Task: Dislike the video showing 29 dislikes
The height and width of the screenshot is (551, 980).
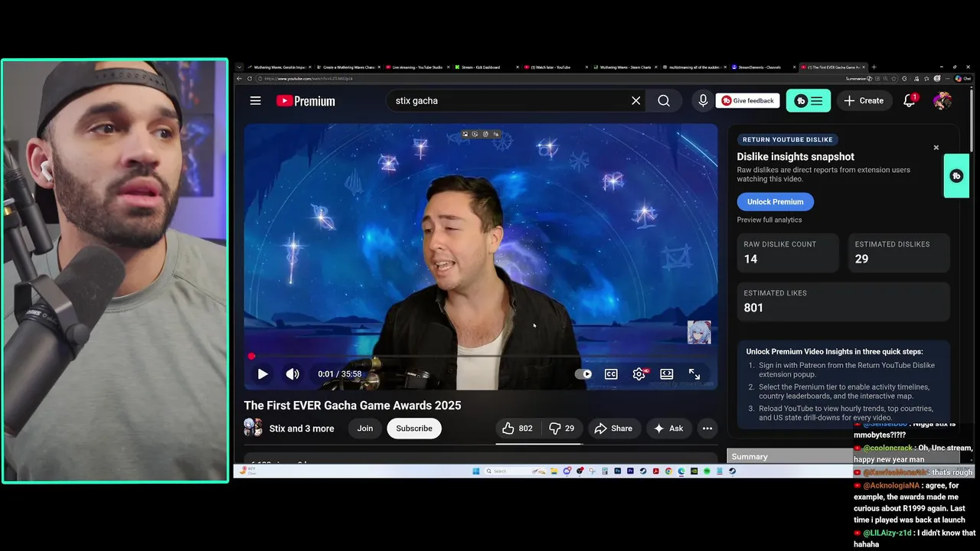Action: (562, 429)
